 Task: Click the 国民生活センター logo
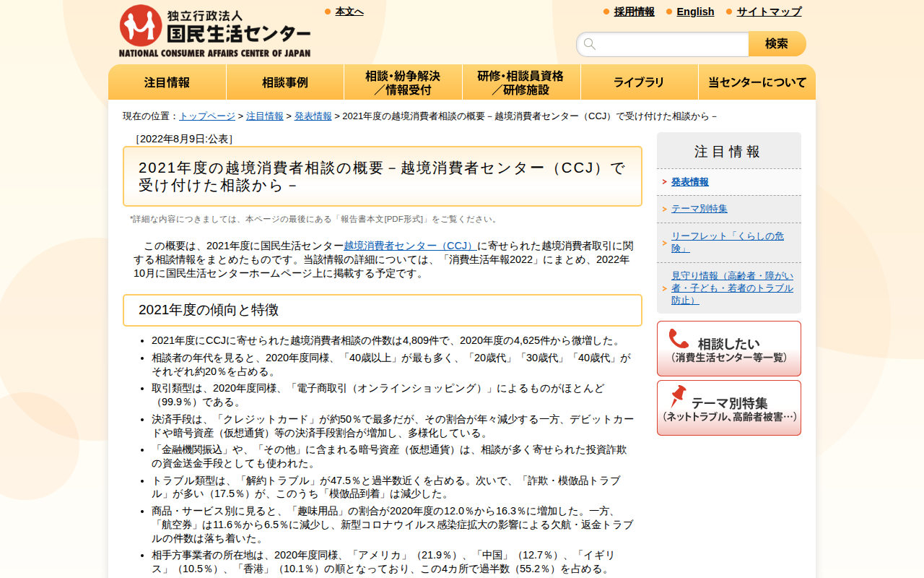coord(214,31)
